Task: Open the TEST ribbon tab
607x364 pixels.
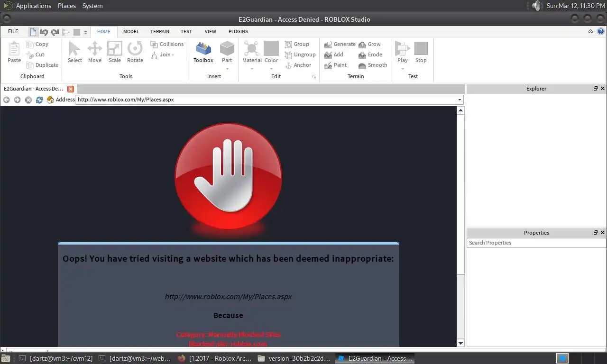Action: click(186, 31)
